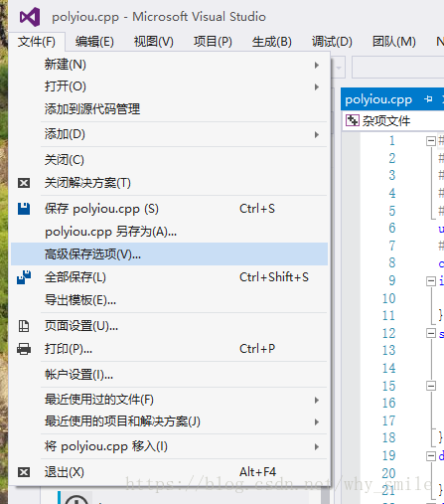Screen dimensions: 444x504
Task: Click line number 17 in the editor
Action: 388,420
